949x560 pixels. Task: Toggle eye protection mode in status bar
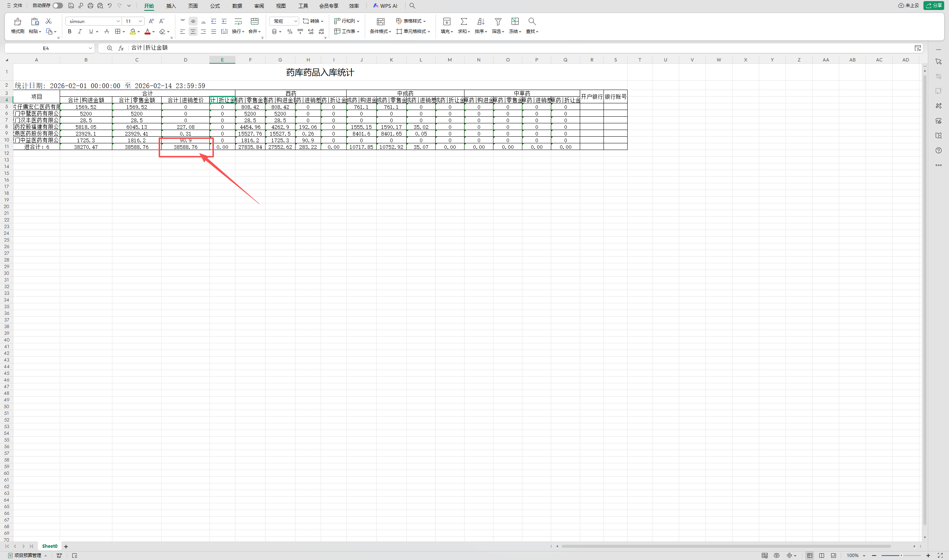coord(776,556)
